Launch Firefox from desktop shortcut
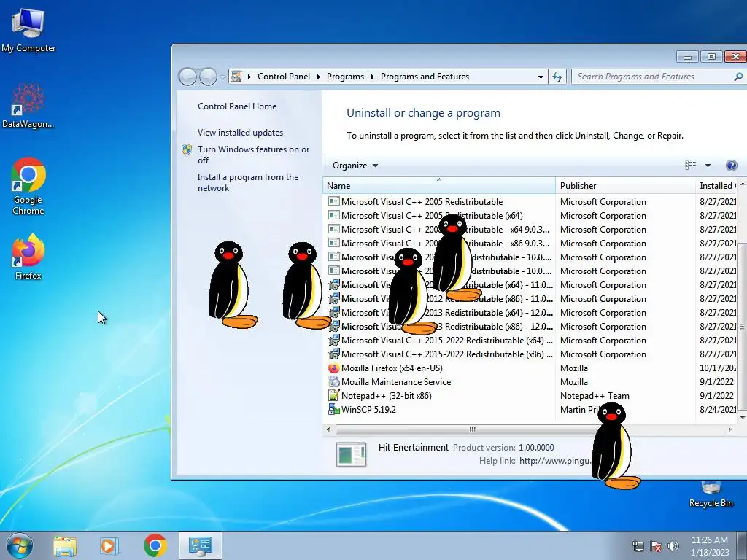Image resolution: width=747 pixels, height=560 pixels. [28, 256]
